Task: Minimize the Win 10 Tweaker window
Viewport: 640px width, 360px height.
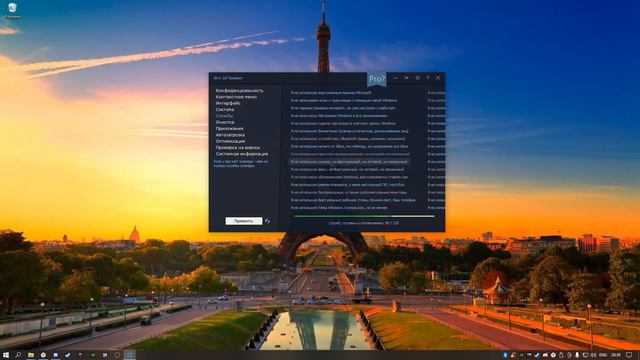Action: pyautogui.click(x=396, y=78)
